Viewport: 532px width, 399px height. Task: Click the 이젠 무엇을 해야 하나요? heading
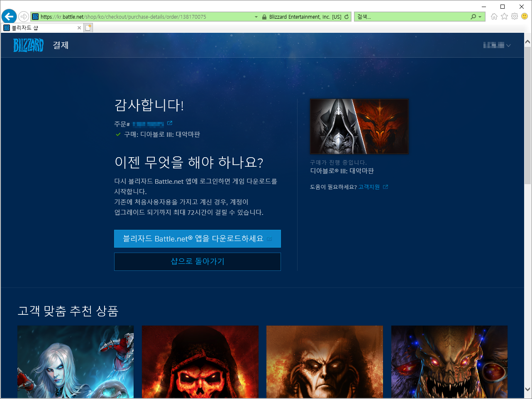(x=189, y=162)
